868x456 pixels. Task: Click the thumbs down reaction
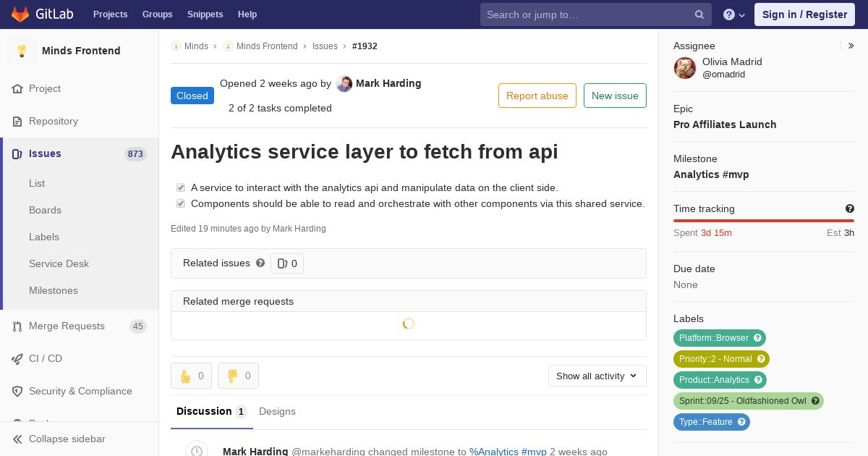[238, 376]
